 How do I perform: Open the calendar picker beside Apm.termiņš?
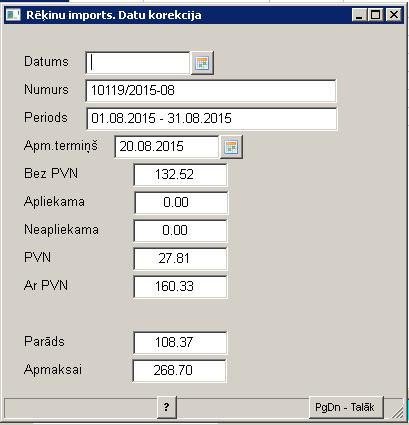(x=231, y=147)
